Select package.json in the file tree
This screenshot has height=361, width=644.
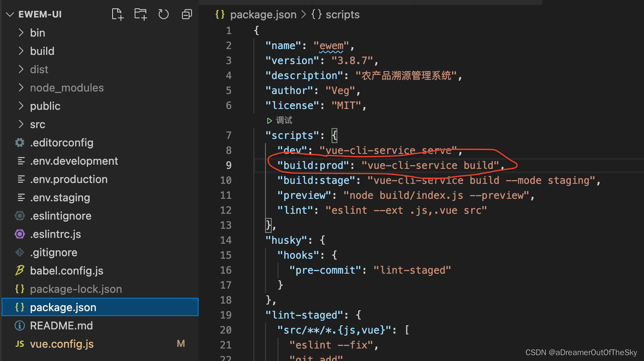coord(100,307)
